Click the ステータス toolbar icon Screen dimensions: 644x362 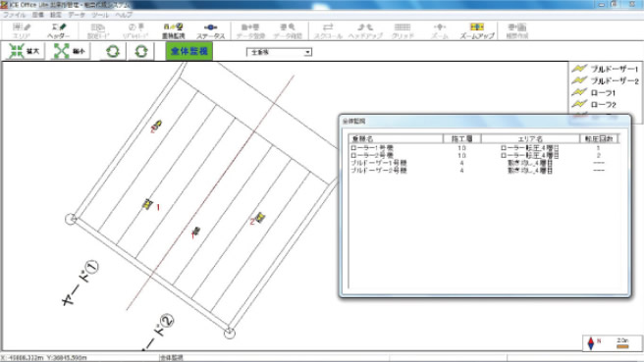coord(210,30)
